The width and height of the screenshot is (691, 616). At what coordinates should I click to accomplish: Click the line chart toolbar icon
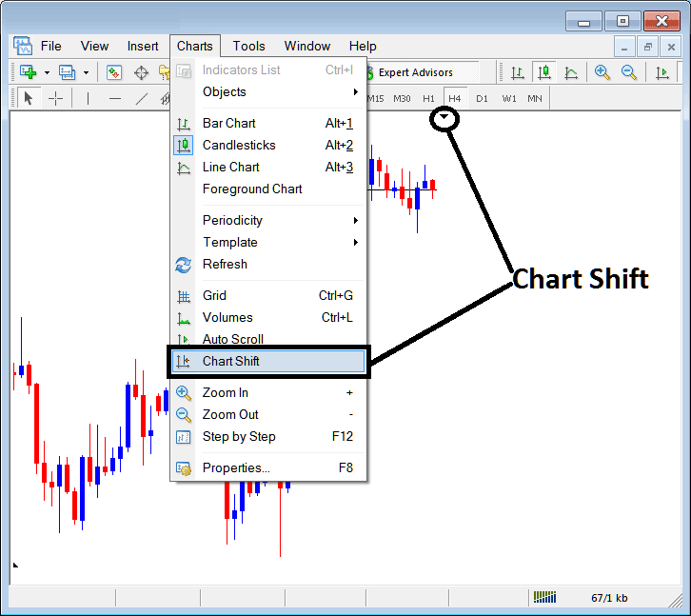571,72
